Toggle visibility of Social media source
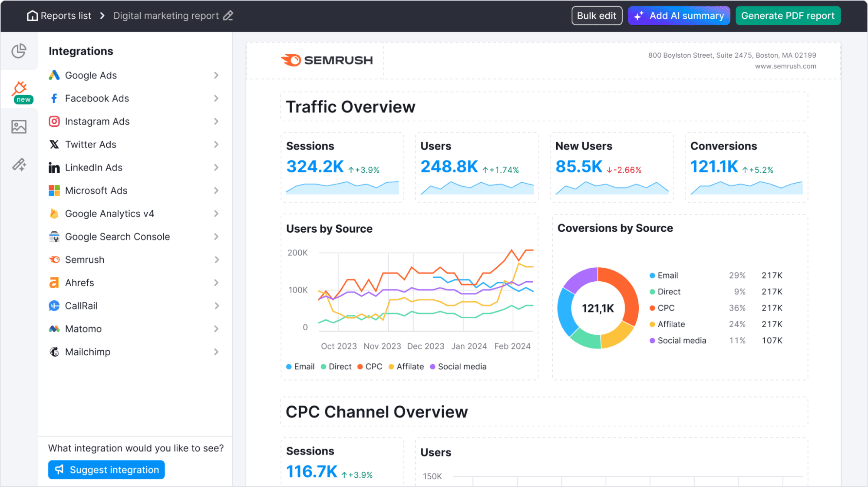 pos(459,365)
